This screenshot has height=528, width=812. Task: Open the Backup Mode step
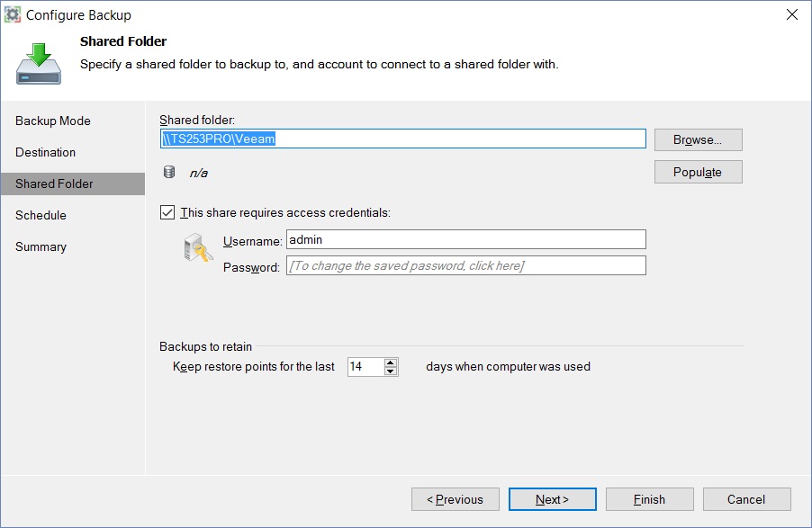pos(53,121)
